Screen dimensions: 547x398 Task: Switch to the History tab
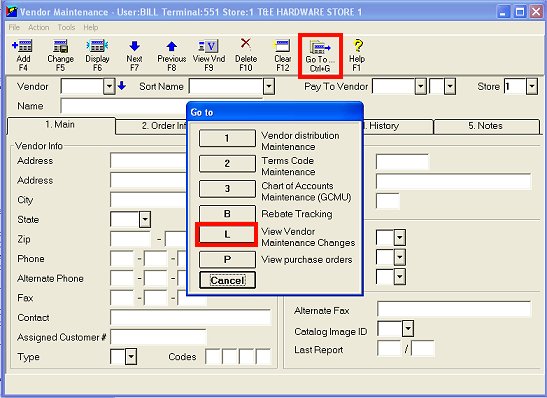coord(398,126)
